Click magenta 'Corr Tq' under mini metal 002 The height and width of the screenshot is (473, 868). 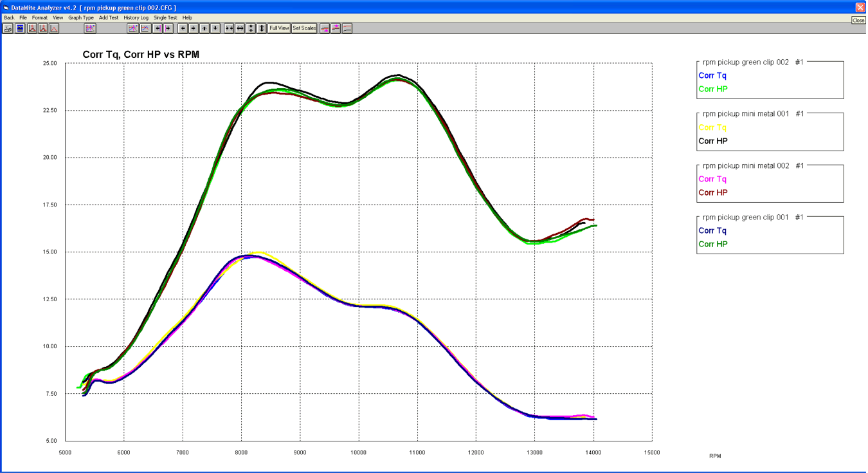[x=712, y=179]
